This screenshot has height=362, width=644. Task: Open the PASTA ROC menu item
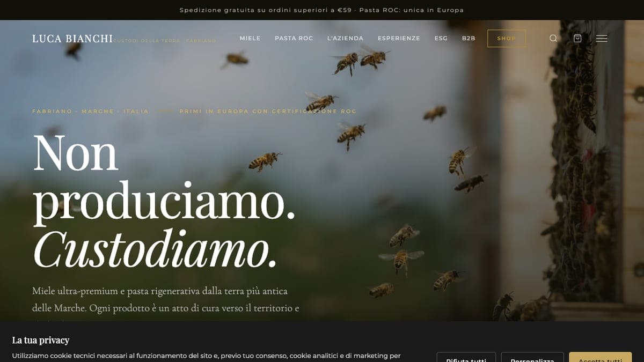[294, 39]
